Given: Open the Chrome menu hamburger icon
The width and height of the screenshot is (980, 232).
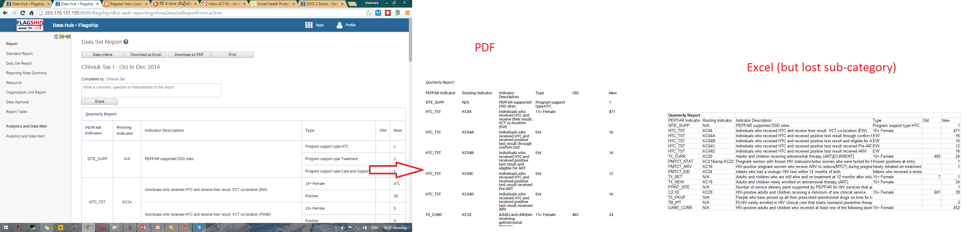Looking at the screenshot, I should pyautogui.click(x=407, y=13).
